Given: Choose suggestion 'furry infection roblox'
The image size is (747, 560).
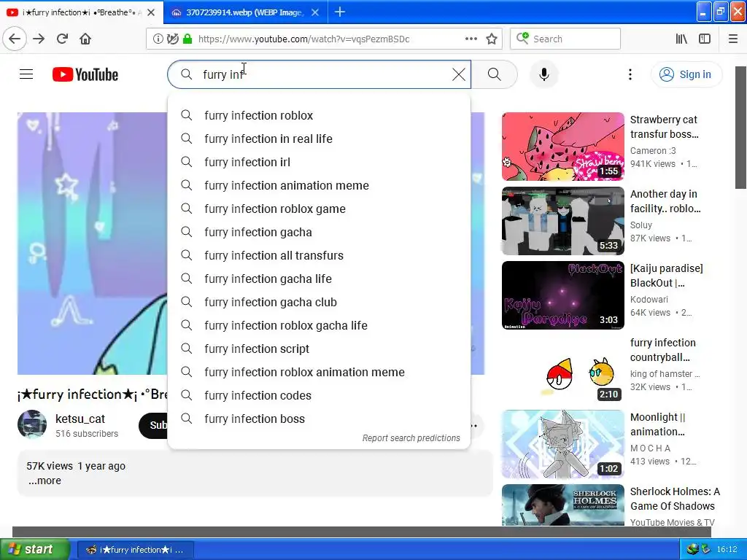Looking at the screenshot, I should pos(319,115).
